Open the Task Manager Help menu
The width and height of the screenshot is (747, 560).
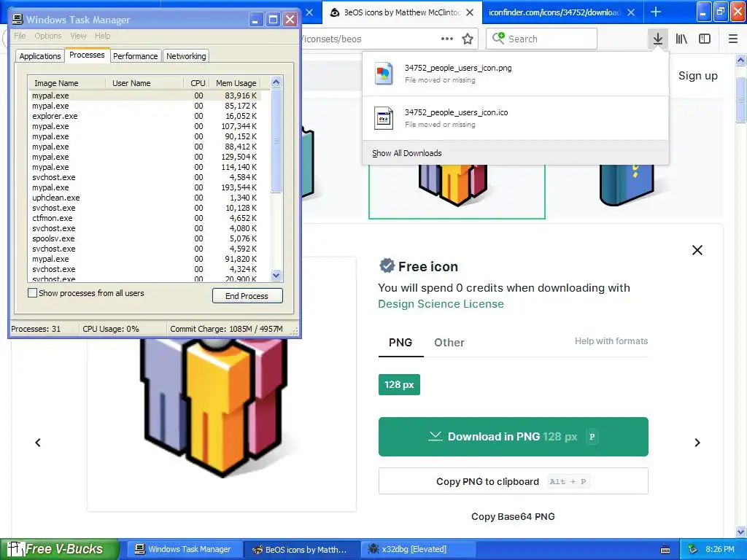point(102,36)
